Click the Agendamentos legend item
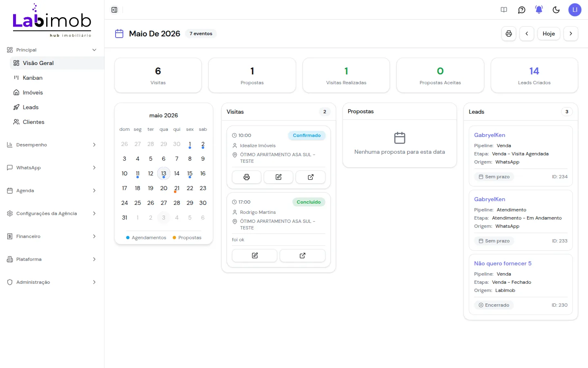The image size is (588, 368). pyautogui.click(x=146, y=238)
